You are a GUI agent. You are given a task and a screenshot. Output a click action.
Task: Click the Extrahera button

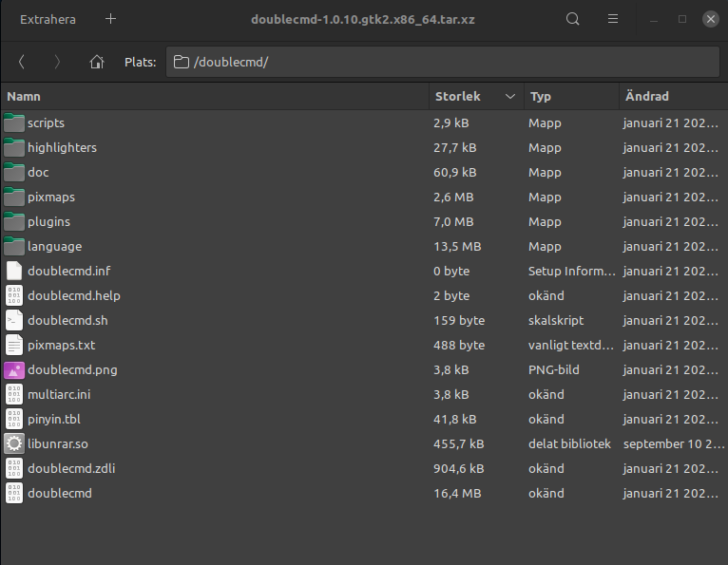(48, 20)
